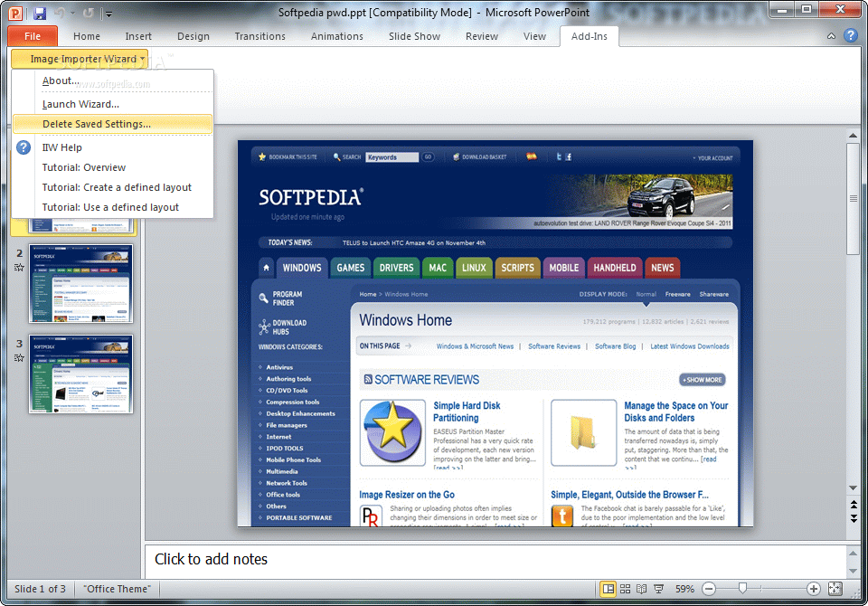Choose Launch Wizard... menu entry
The image size is (868, 606).
pyautogui.click(x=113, y=104)
